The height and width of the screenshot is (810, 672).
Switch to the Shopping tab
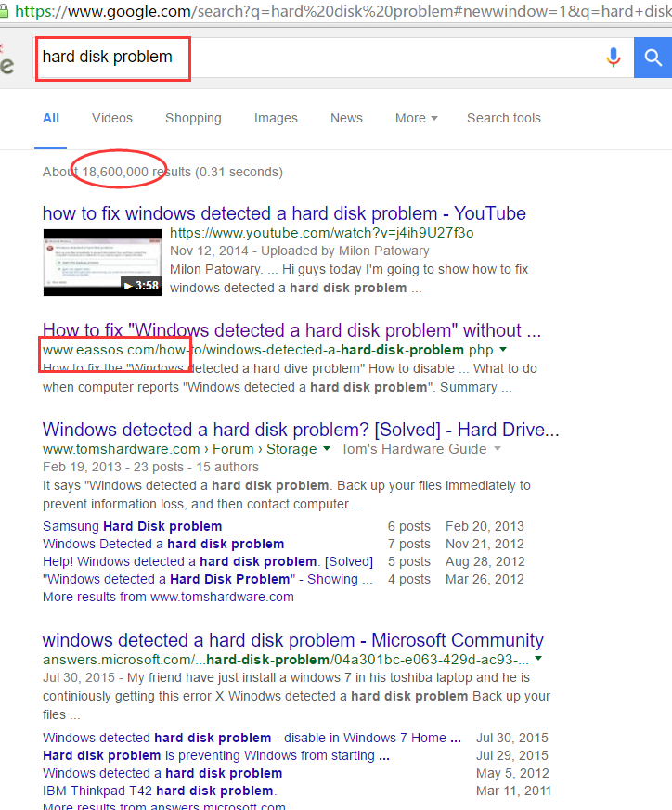point(193,118)
